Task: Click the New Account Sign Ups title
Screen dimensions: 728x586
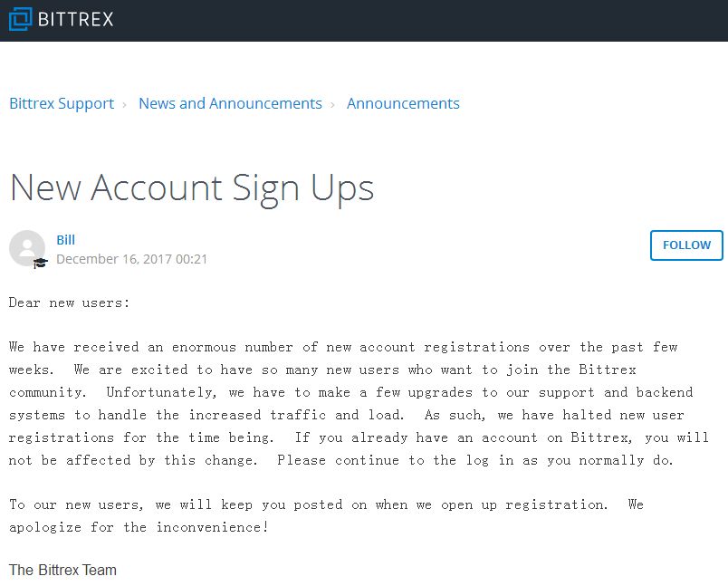Action: 192,188
